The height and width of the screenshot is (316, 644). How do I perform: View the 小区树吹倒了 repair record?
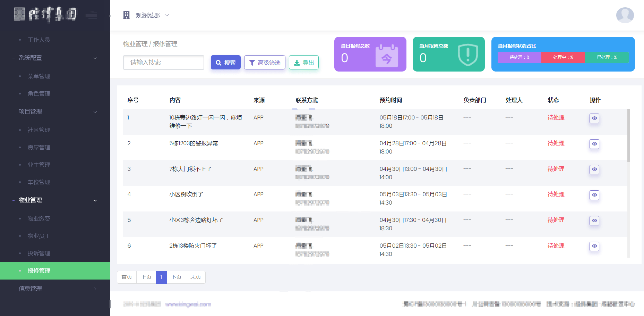pos(594,195)
